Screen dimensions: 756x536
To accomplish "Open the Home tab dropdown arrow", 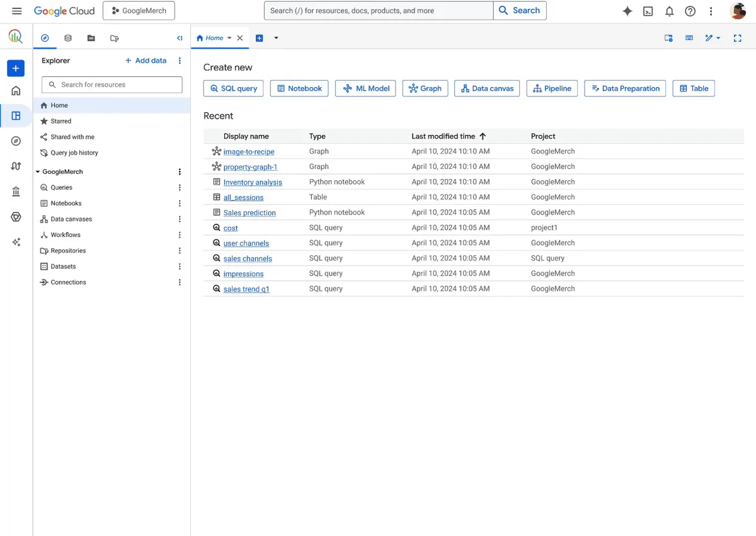I will tap(229, 38).
